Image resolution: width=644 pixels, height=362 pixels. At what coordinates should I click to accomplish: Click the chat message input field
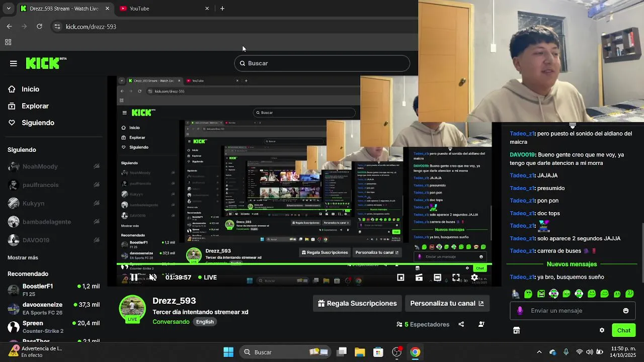click(x=572, y=311)
